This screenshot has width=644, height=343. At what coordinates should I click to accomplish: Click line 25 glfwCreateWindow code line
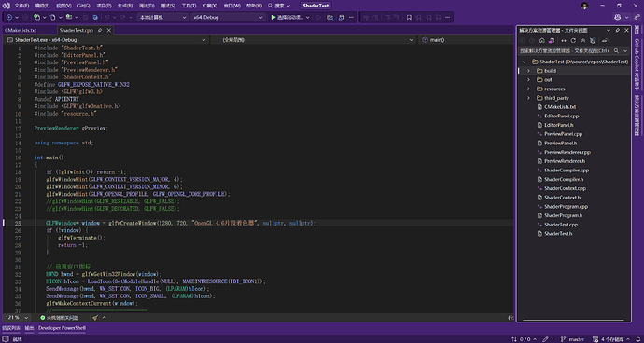pos(181,223)
